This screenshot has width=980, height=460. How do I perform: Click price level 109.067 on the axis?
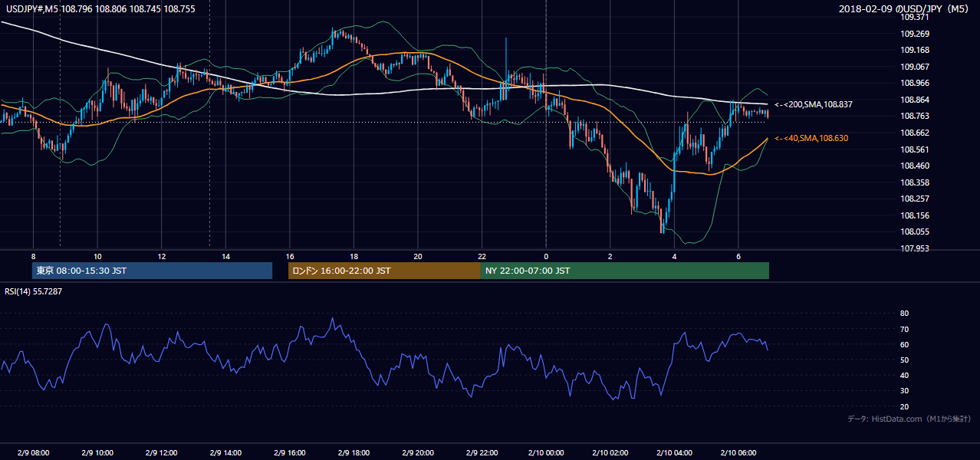[x=915, y=67]
